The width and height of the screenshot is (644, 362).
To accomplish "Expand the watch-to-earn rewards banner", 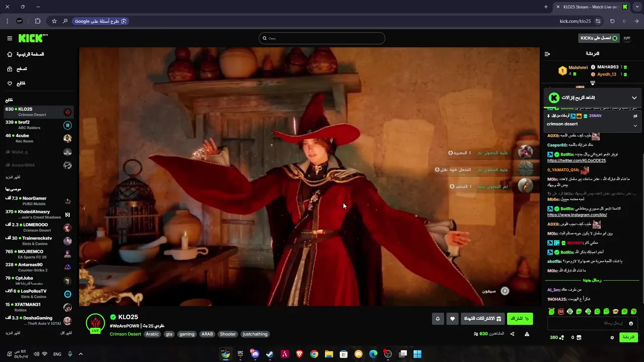I will tap(634, 98).
